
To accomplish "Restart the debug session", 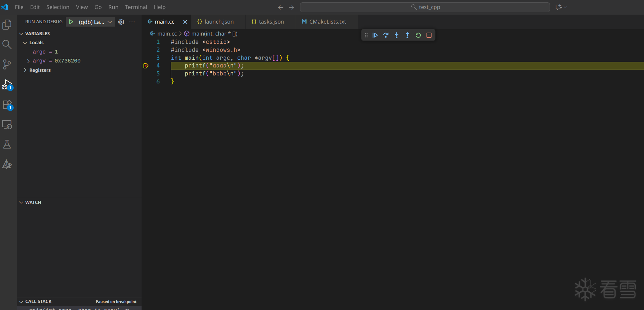I will 418,35.
